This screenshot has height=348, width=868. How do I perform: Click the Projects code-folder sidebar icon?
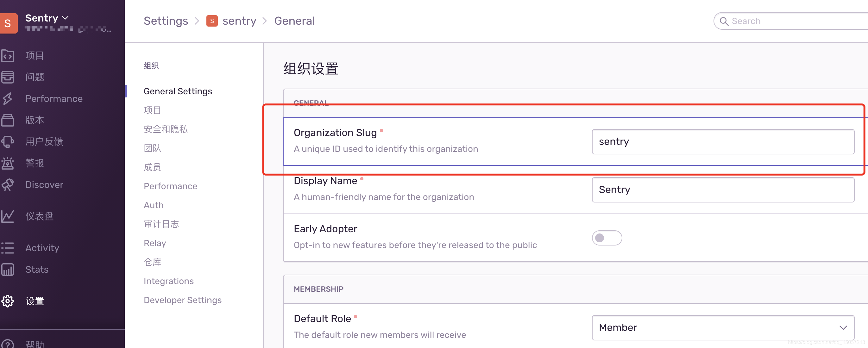point(7,56)
